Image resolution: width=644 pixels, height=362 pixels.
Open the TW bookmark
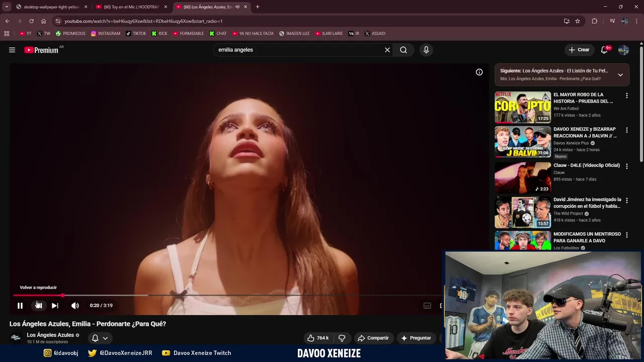pos(44,34)
